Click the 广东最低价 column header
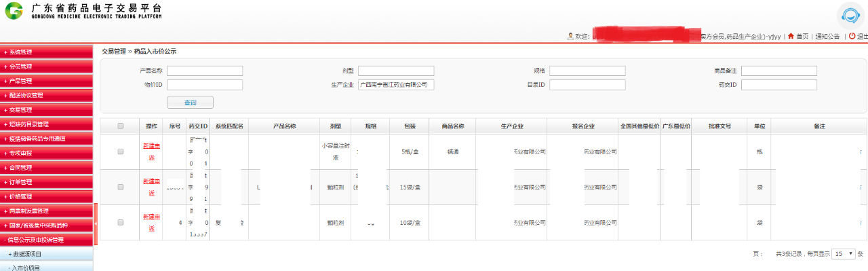Image resolution: width=868 pixels, height=271 pixels. tap(675, 126)
